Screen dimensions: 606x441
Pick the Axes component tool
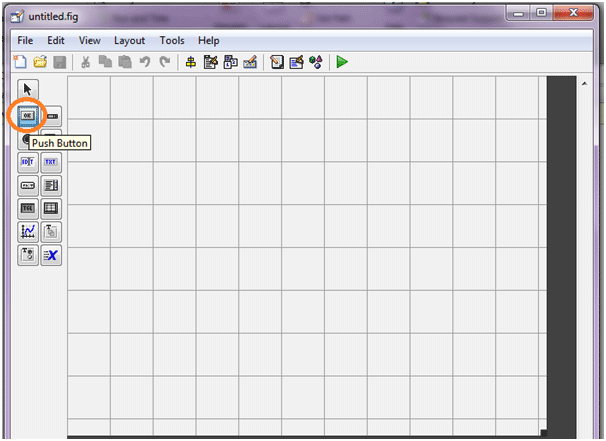28,231
